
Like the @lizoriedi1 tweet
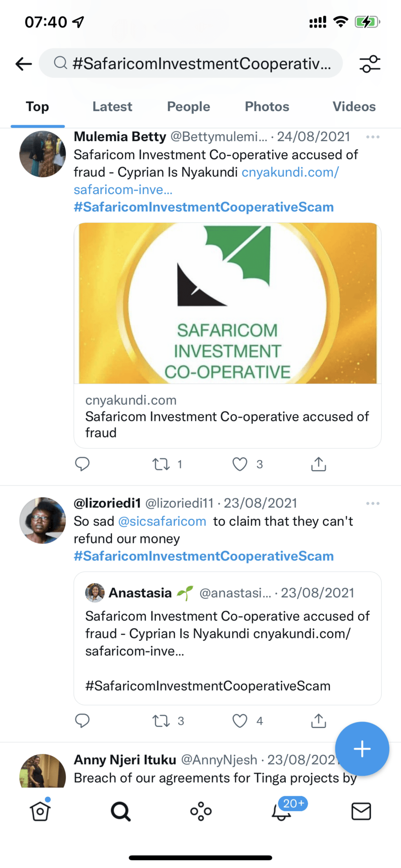tap(240, 721)
